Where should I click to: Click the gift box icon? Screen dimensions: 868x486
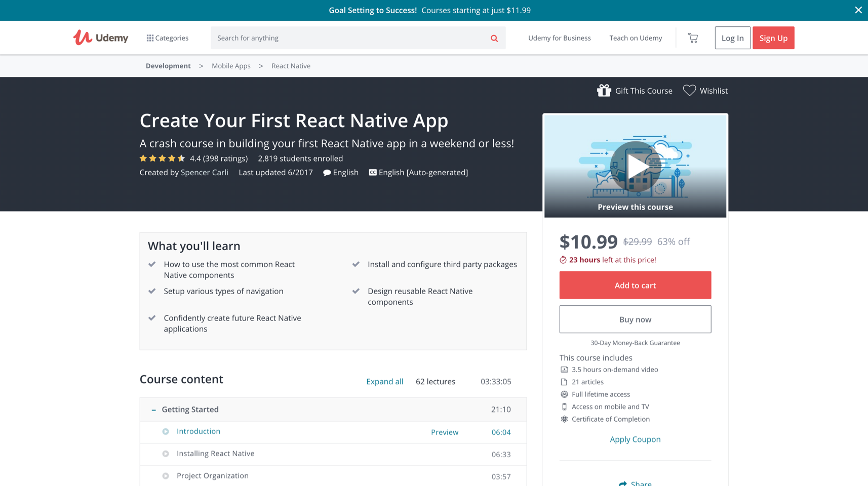click(604, 90)
